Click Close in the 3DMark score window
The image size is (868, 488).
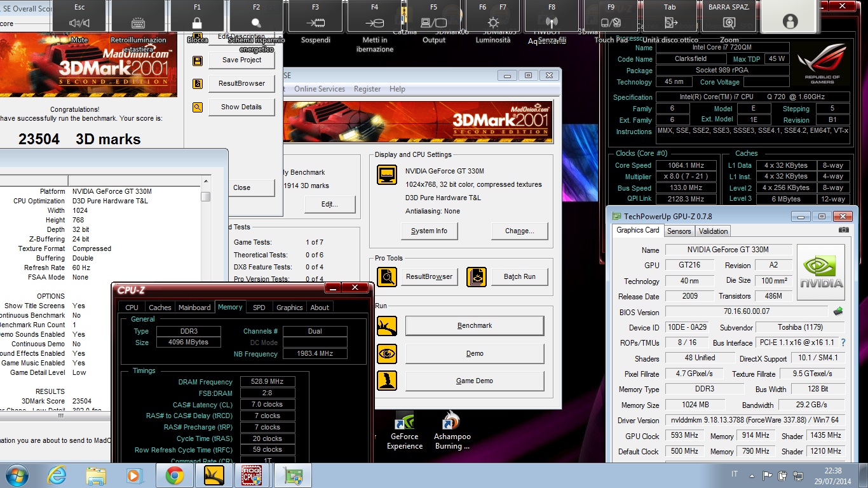pos(241,187)
